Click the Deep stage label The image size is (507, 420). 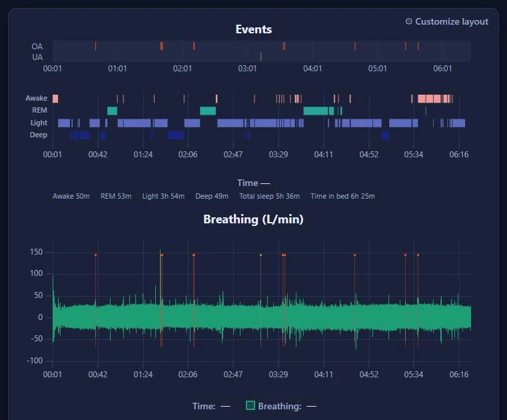(39, 135)
